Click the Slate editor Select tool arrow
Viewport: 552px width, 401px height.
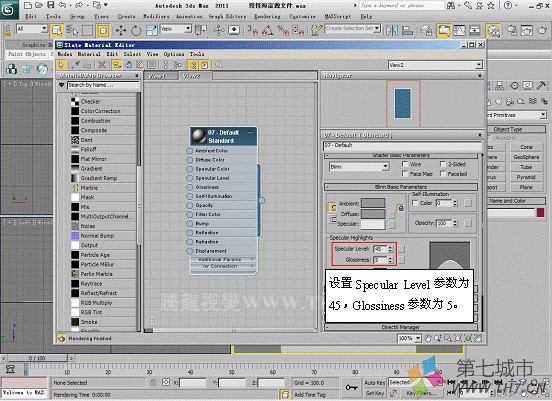point(61,65)
